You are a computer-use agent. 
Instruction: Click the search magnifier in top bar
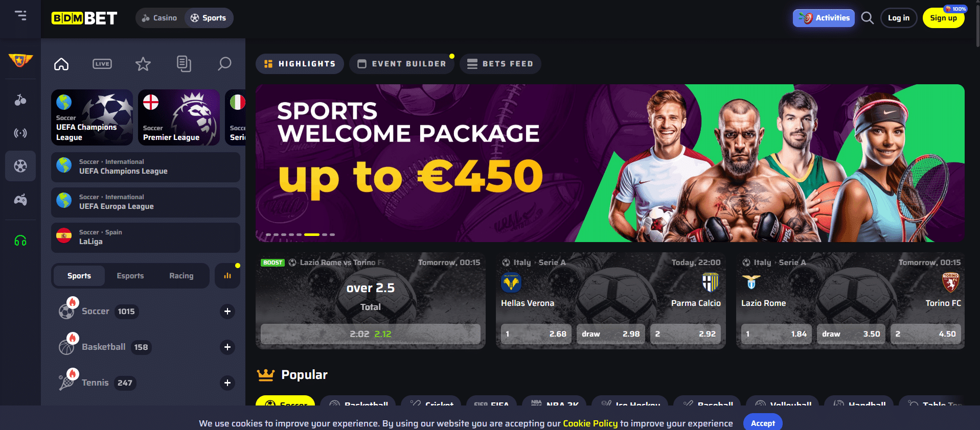pos(867,18)
